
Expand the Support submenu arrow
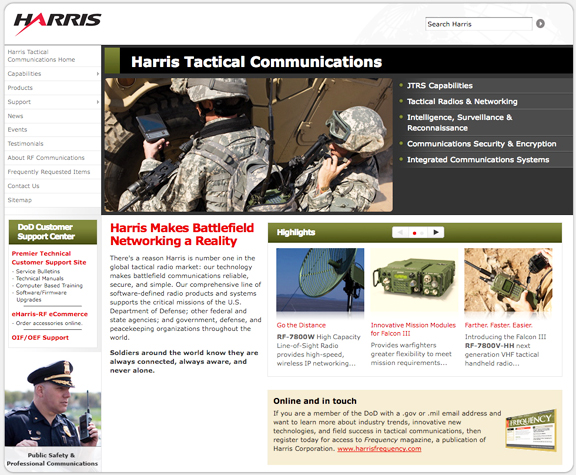tap(97, 102)
